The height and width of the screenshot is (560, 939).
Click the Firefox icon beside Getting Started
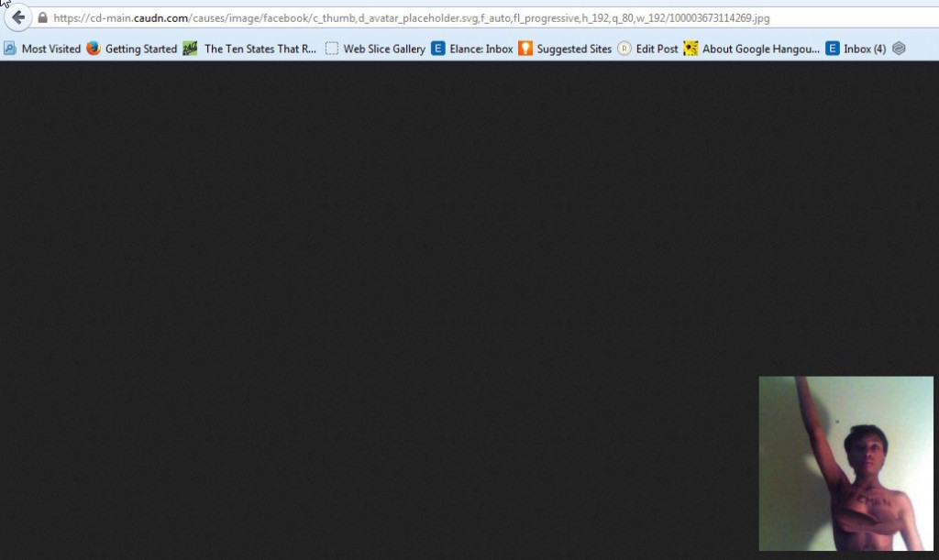[x=94, y=49]
